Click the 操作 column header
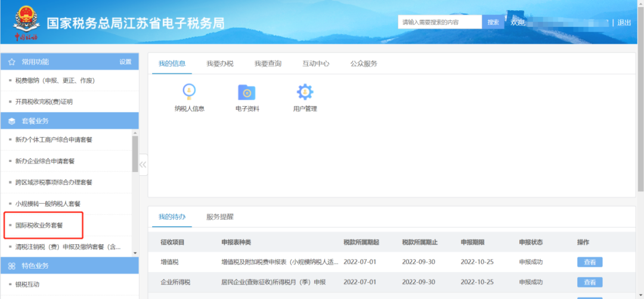644x299 pixels. pos(583,242)
